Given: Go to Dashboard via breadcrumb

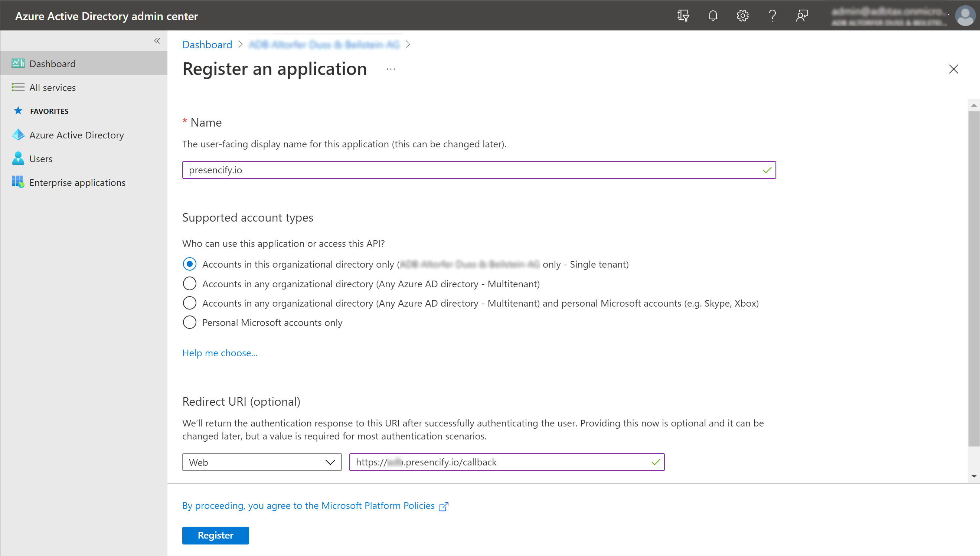Looking at the screenshot, I should (x=207, y=45).
